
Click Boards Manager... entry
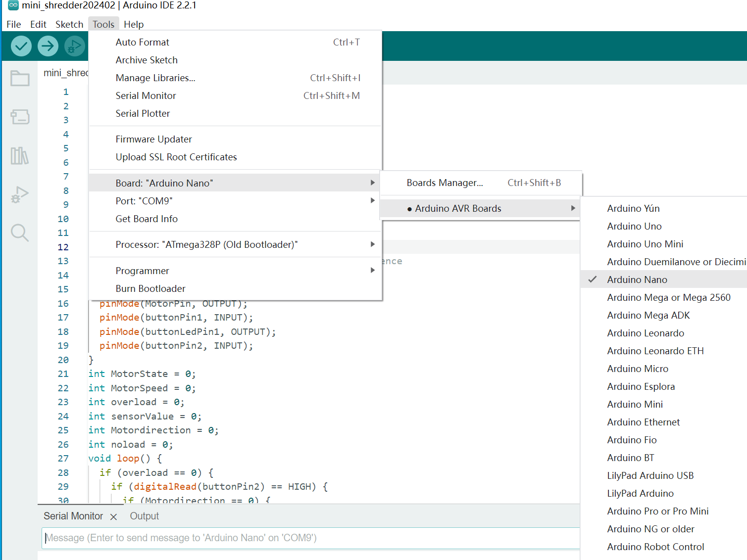tap(445, 183)
